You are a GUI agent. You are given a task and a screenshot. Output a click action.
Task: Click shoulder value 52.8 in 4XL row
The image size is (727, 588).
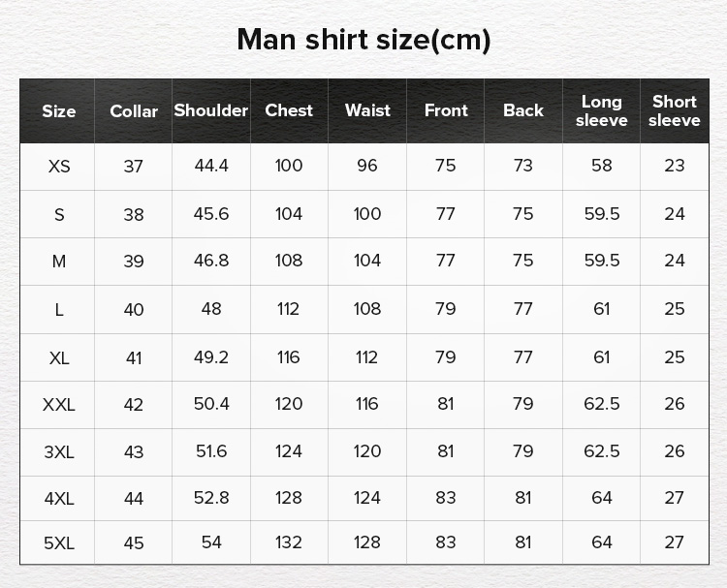click(211, 498)
